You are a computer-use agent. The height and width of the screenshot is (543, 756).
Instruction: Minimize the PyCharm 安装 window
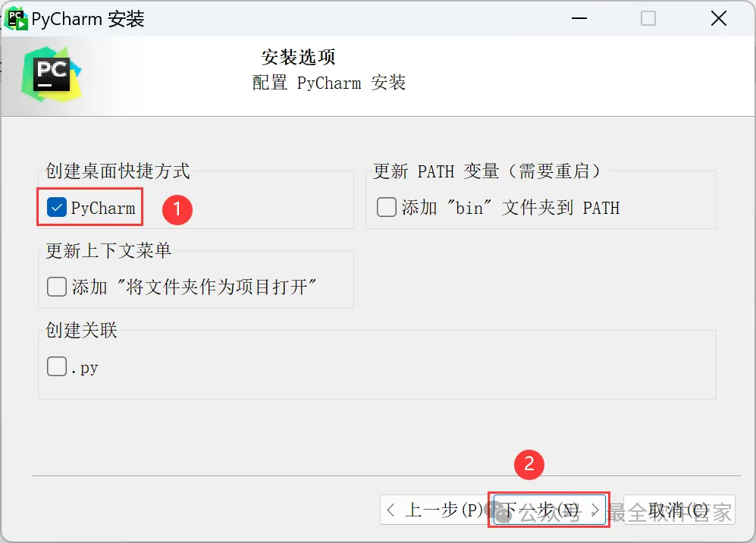tap(579, 19)
